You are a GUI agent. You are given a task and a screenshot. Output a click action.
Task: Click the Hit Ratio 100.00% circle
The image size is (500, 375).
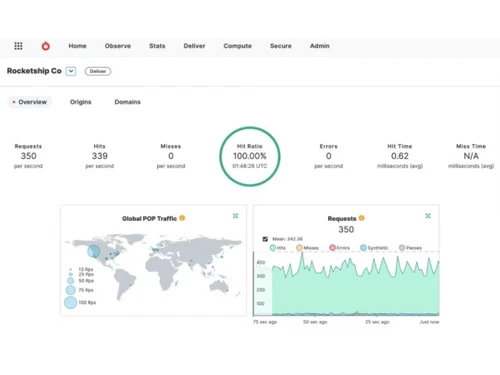(250, 156)
